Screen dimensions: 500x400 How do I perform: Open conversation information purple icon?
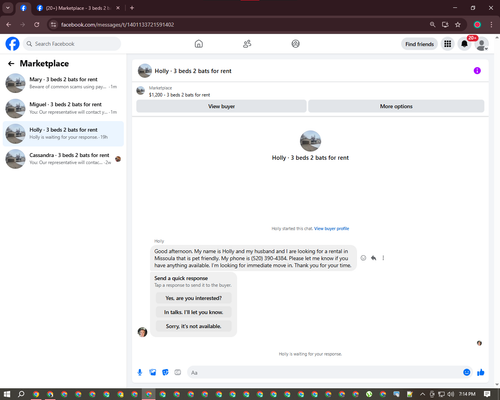tap(477, 71)
